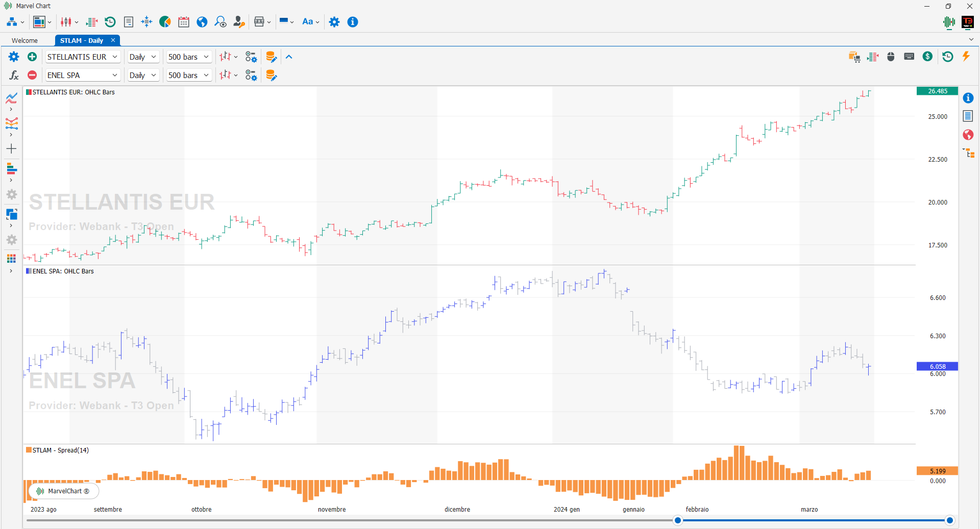Open order book icon at right of chart toolbar
Screen dimensions: 980x529
(873, 57)
